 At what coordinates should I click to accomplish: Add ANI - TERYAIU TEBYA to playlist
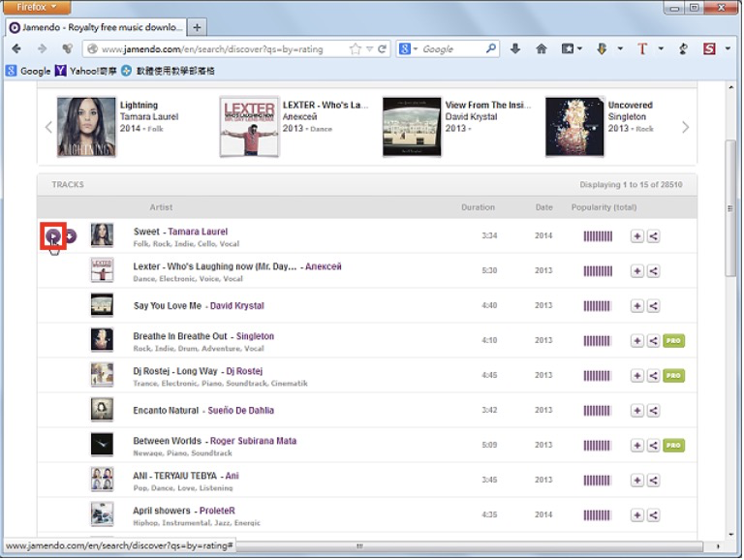click(x=637, y=481)
